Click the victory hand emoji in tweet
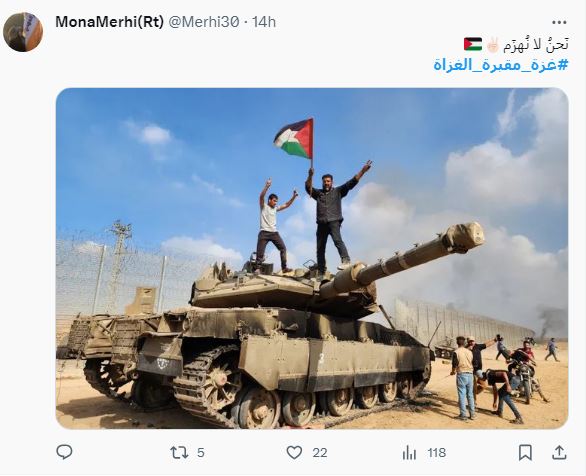Screen dimensions: 586x476 click(x=493, y=44)
